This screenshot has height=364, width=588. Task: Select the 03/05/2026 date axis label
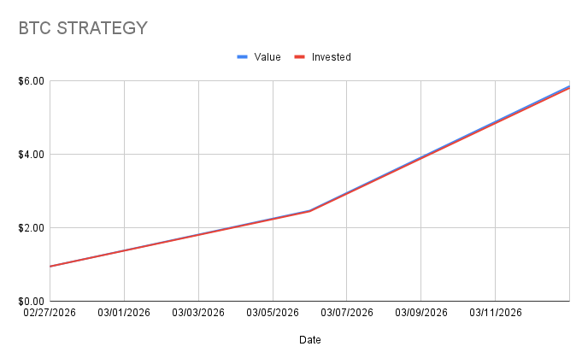pos(273,313)
